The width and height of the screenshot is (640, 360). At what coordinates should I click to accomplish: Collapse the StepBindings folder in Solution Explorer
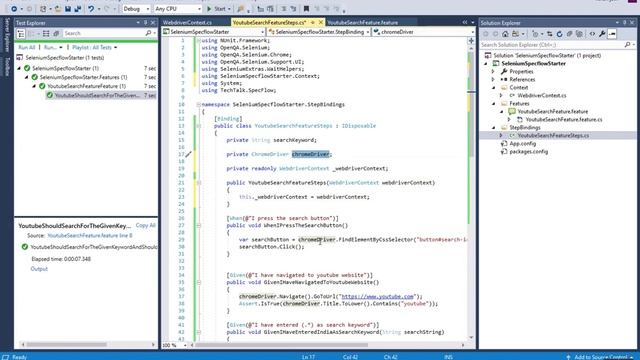tap(493, 128)
